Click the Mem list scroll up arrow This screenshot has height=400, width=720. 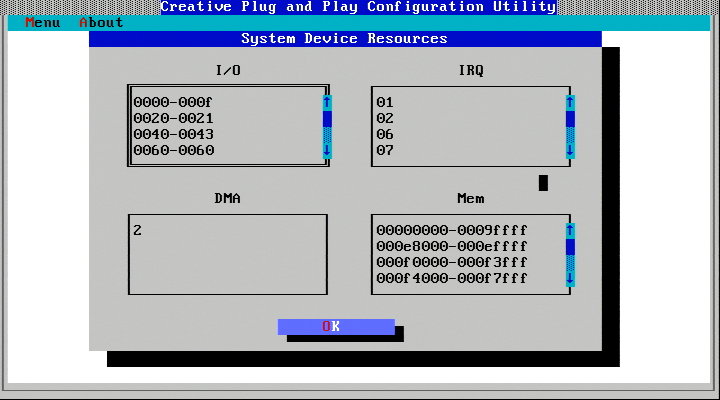click(x=570, y=231)
